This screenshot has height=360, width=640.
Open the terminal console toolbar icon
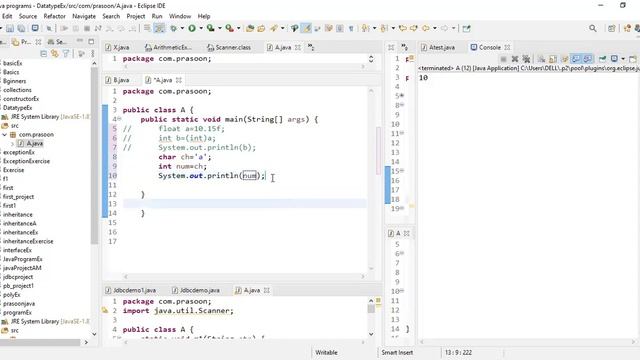[x=35, y=28]
